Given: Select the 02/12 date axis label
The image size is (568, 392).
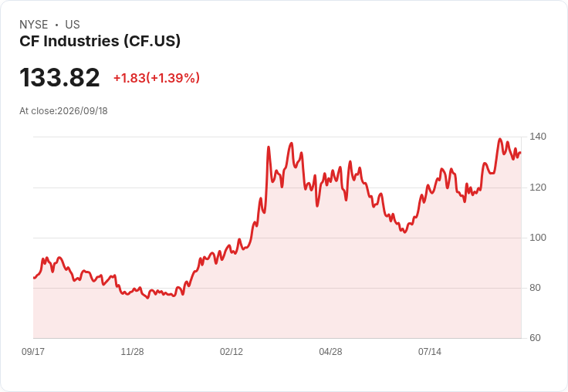Looking at the screenshot, I should [232, 351].
